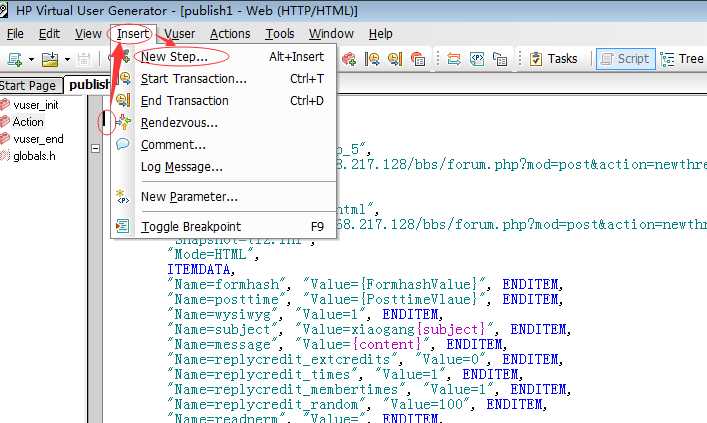Viewport: 707px width, 423px height.
Task: Open the Actions menu
Action: tap(230, 34)
